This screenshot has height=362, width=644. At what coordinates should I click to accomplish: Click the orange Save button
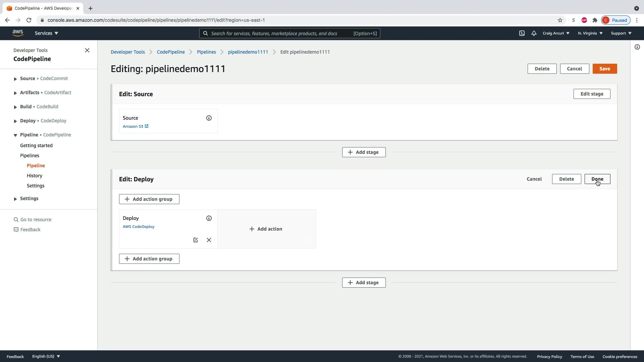pos(604,69)
